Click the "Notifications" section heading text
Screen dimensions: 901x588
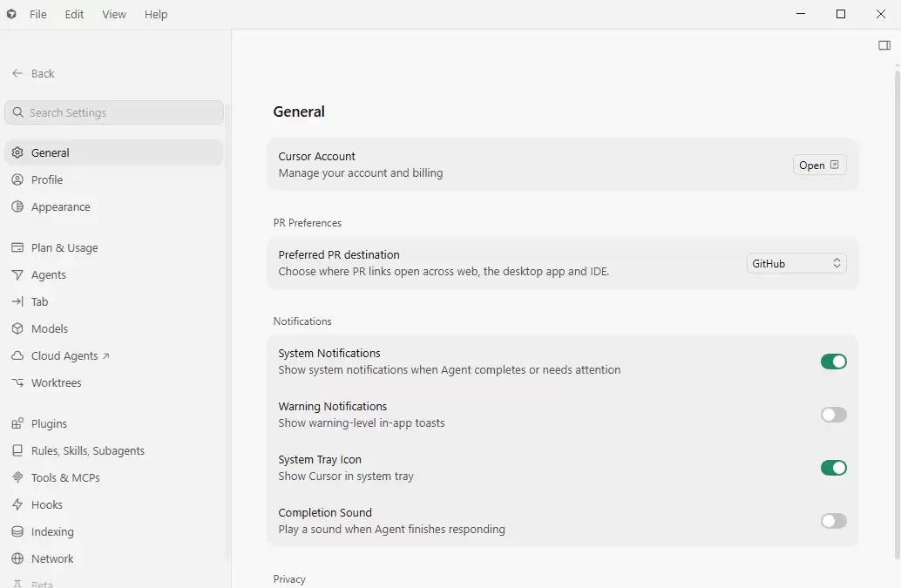tap(302, 321)
